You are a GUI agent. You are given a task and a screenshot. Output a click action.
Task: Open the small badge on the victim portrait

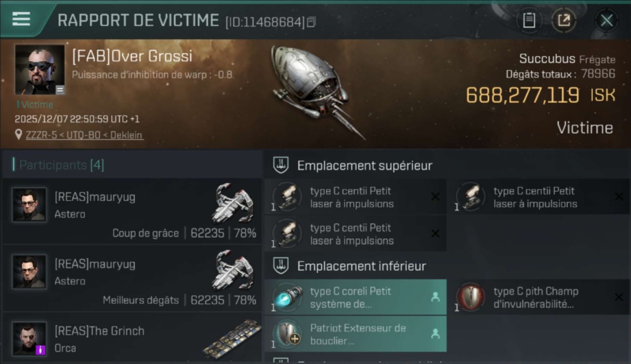[x=60, y=90]
